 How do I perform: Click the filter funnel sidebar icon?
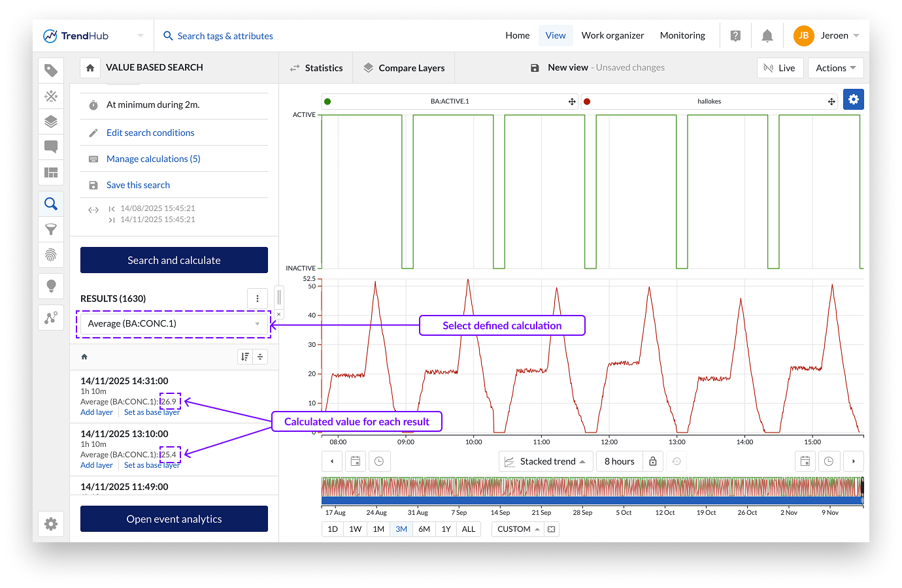(51, 229)
